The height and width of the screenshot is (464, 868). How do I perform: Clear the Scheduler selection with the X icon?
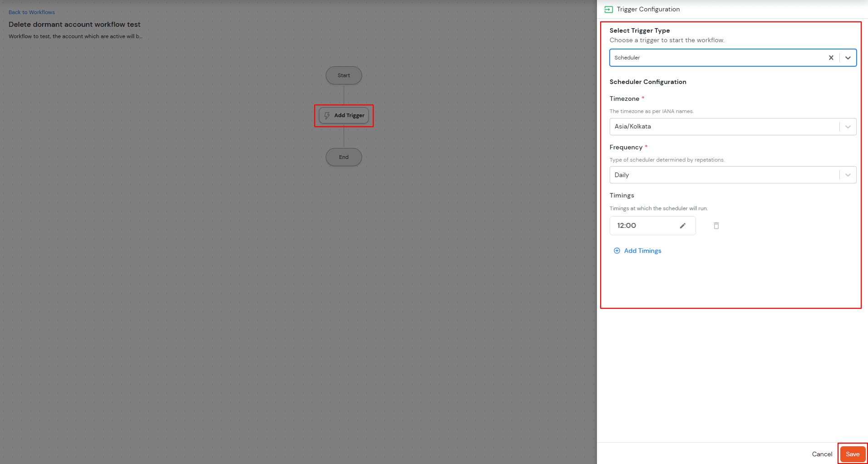[831, 58]
